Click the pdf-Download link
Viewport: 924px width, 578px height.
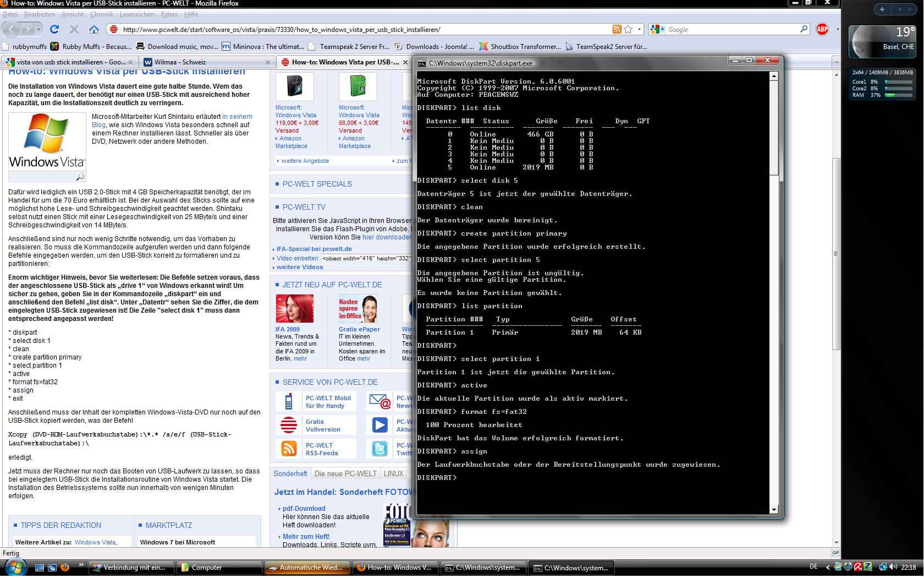point(304,509)
